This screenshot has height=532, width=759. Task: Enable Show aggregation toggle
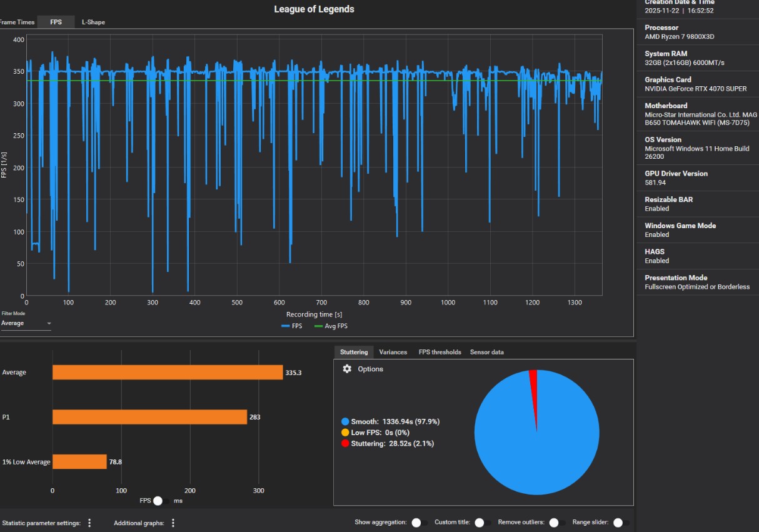point(420,523)
